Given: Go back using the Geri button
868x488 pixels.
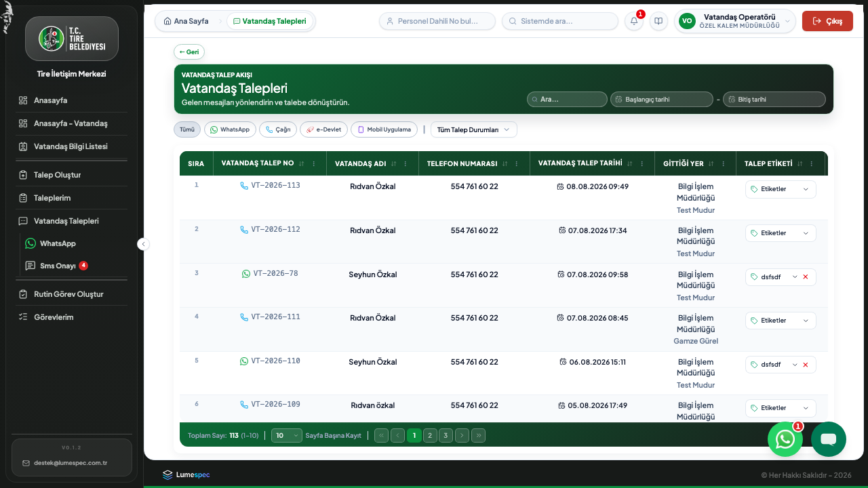Looking at the screenshot, I should click(x=189, y=52).
